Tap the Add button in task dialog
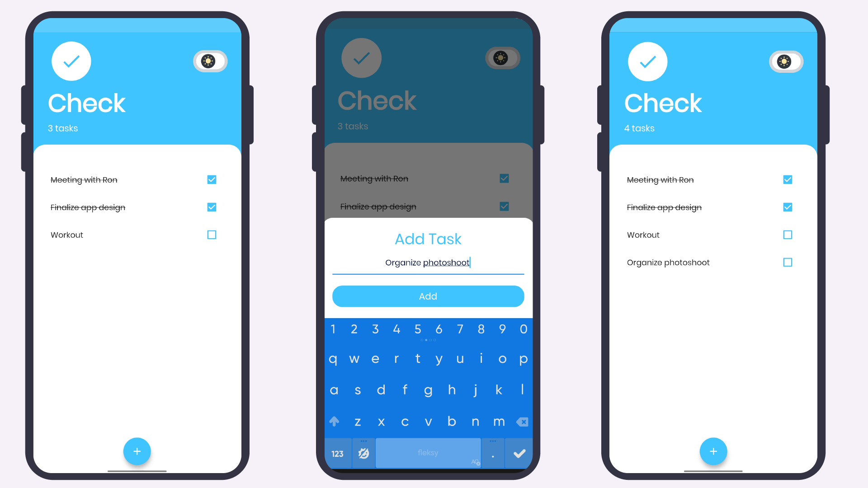Image resolution: width=868 pixels, height=488 pixels. pyautogui.click(x=428, y=296)
